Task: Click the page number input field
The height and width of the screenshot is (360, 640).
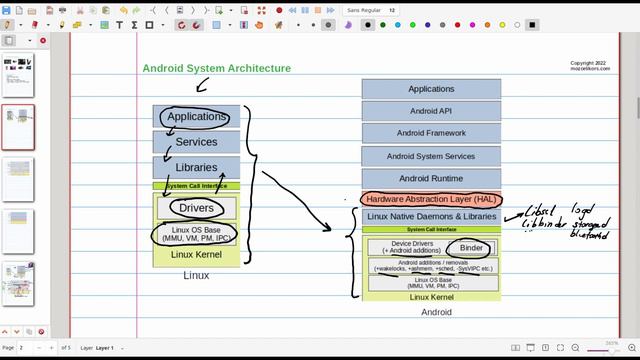Action: 24,348
